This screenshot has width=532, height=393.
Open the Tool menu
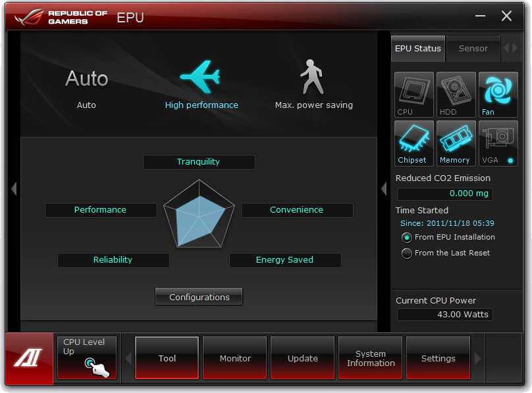tap(167, 357)
